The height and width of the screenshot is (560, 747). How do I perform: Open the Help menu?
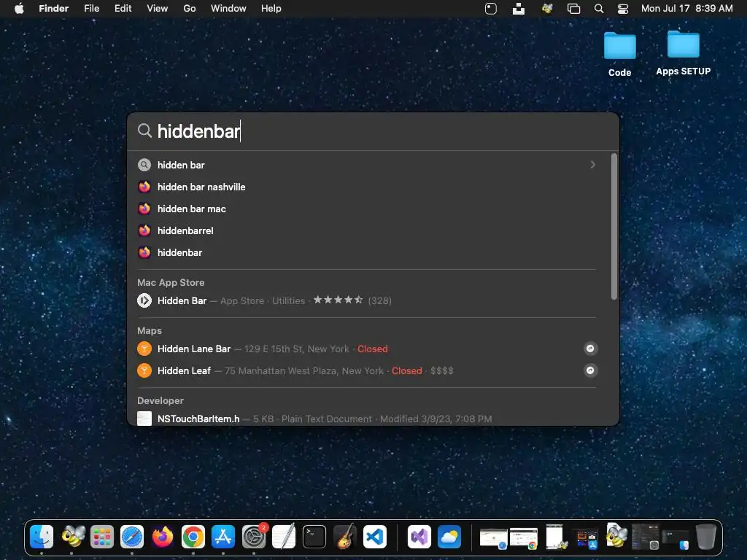(271, 9)
